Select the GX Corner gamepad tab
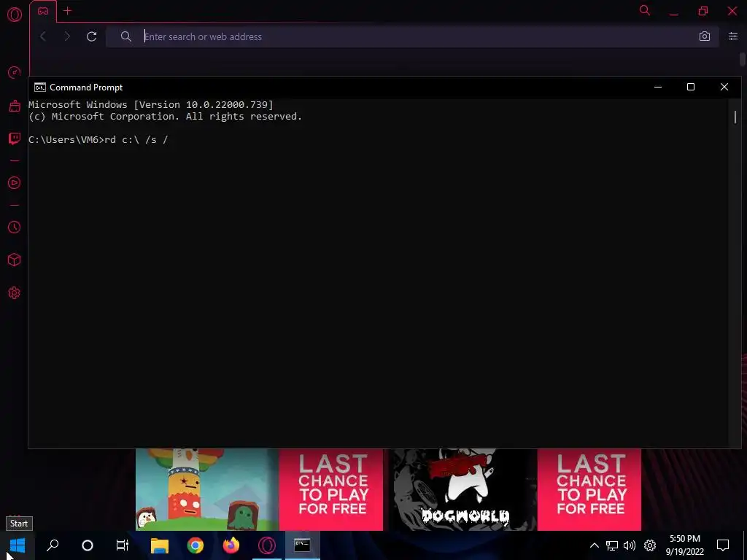 (x=43, y=11)
